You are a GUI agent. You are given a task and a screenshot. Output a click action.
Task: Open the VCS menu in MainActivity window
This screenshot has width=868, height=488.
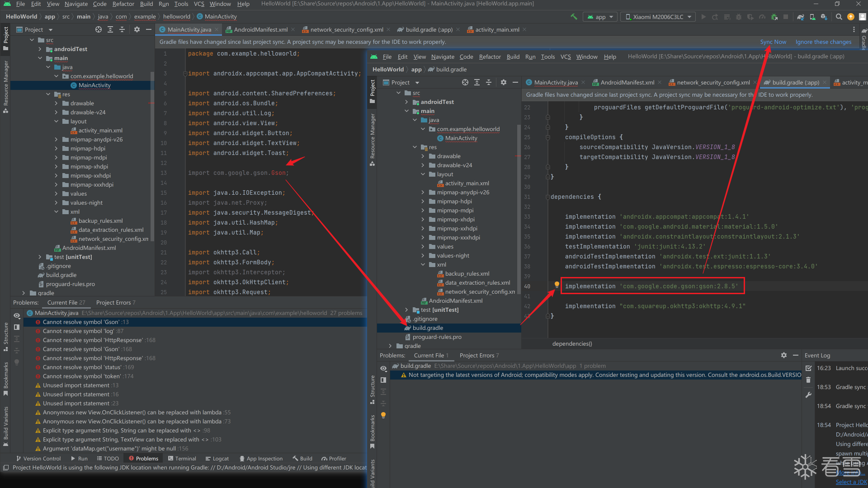pos(199,4)
